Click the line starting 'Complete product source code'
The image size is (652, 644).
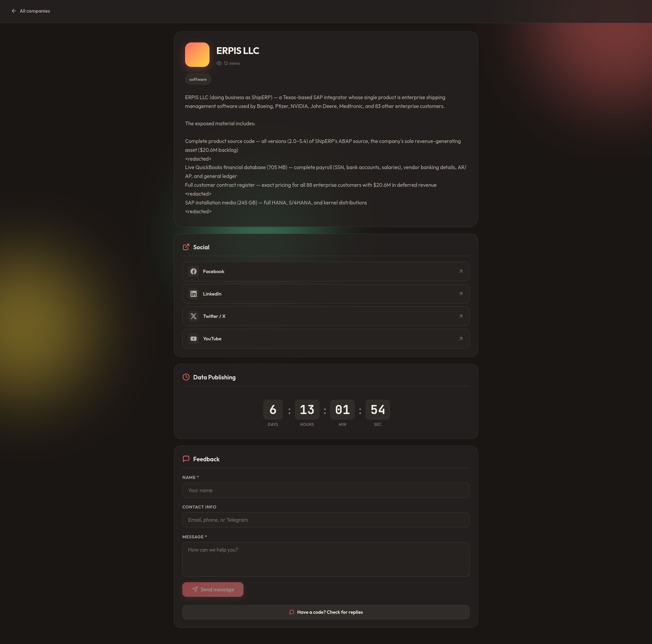pyautogui.click(x=323, y=146)
